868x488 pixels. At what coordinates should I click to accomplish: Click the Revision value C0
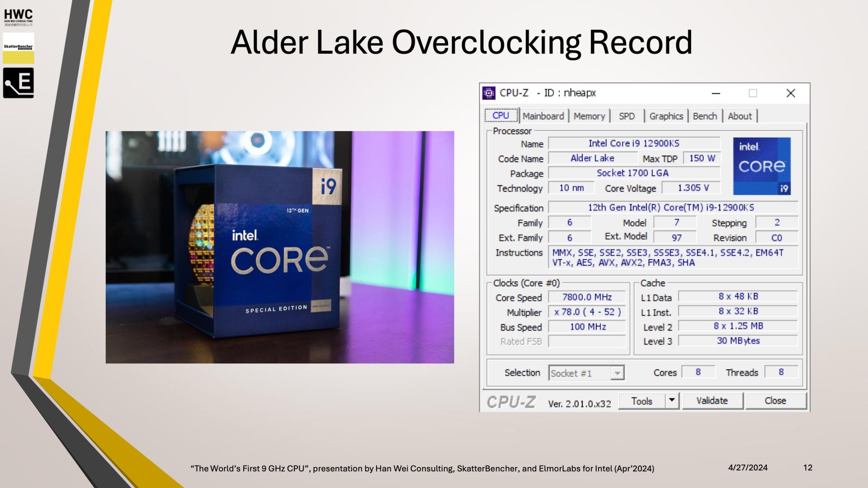point(777,238)
